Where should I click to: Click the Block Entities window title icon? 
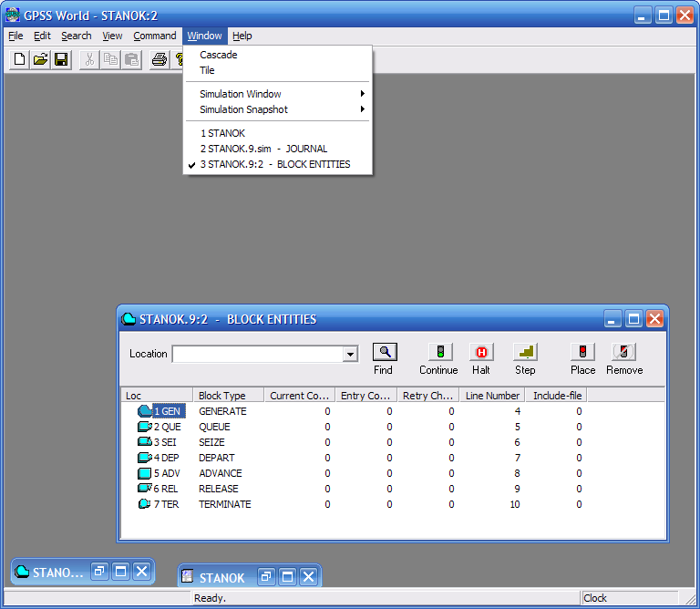point(129,319)
